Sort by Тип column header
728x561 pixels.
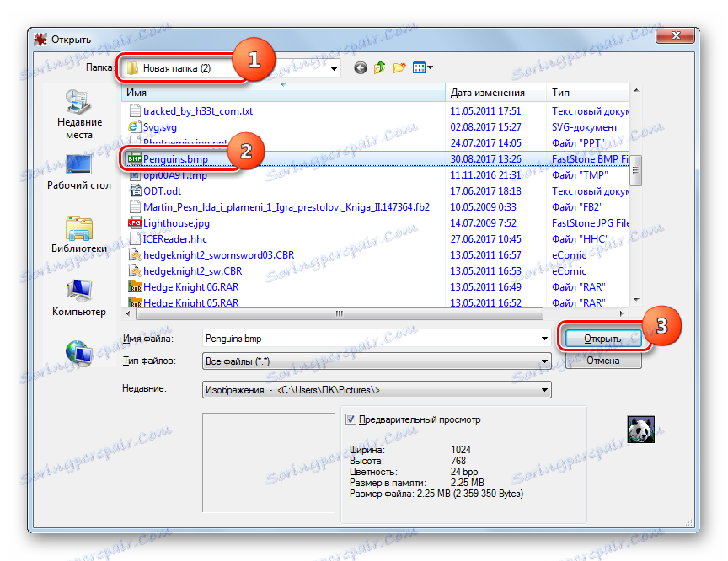click(x=588, y=93)
